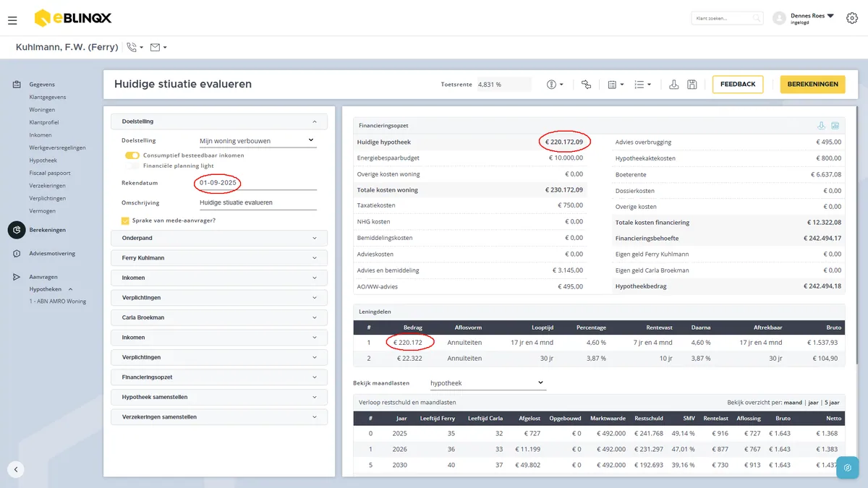Expand the Carla Broekman section
Screen dimensions: 868x488
219,317
